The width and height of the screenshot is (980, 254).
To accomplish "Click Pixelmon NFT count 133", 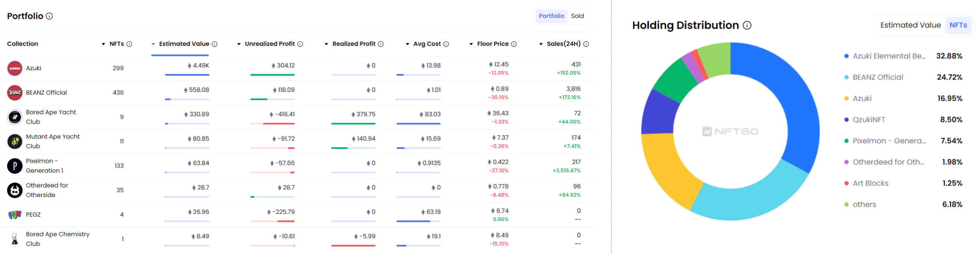I will pyautogui.click(x=119, y=166).
